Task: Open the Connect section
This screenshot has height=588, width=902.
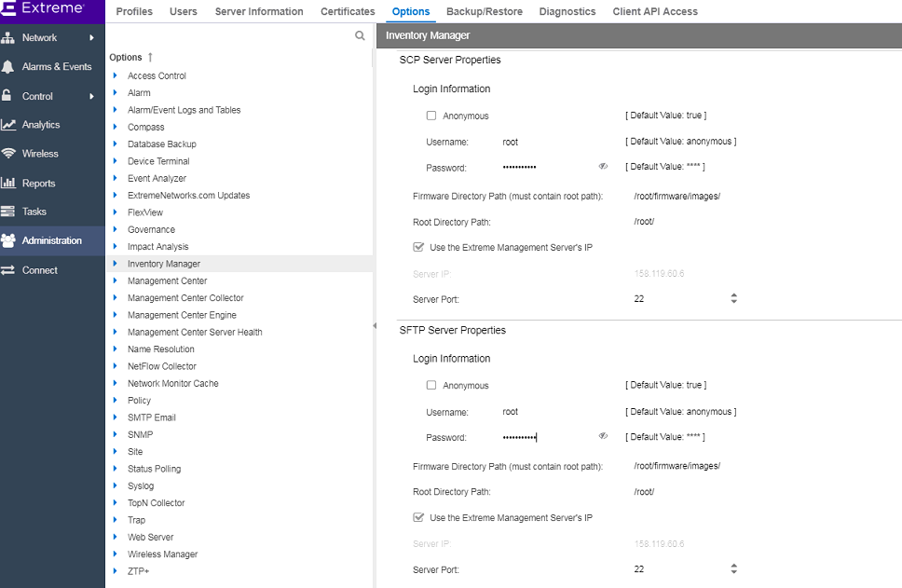Action: tap(52, 270)
